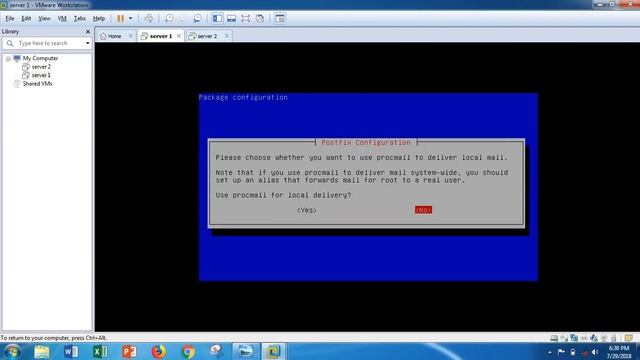The width and height of the screenshot is (640, 360).
Task: Click the console view icon in toolbar
Action: (x=280, y=18)
